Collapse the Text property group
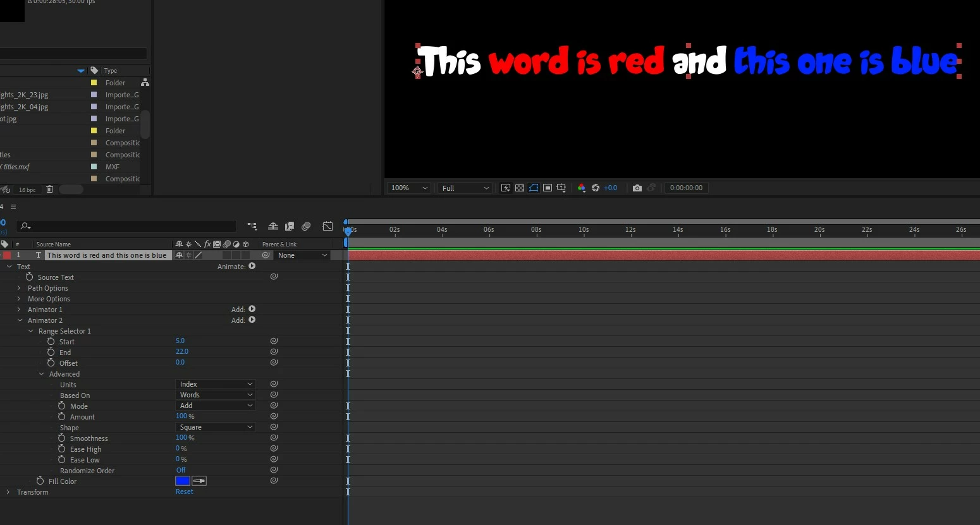The width and height of the screenshot is (980, 525). tap(9, 267)
